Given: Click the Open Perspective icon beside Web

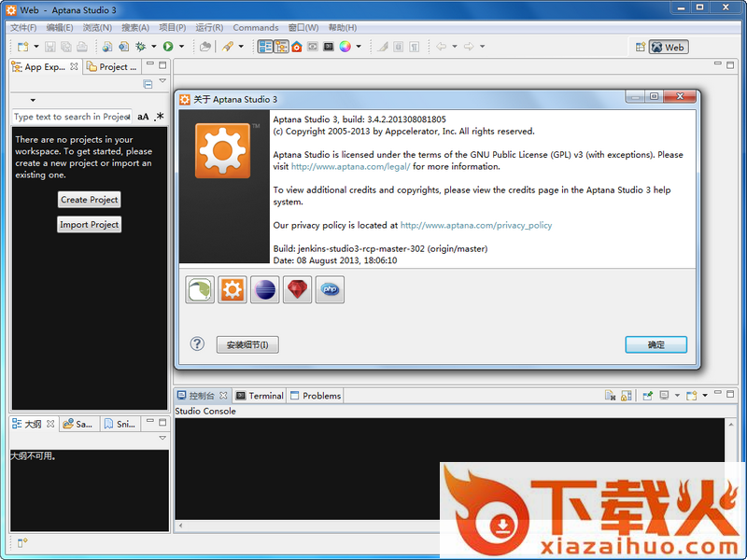Looking at the screenshot, I should 641,47.
